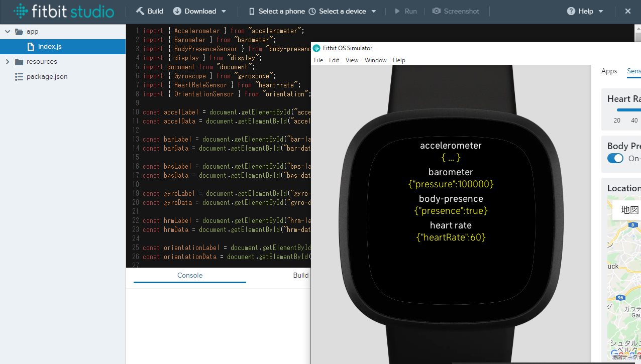Switch to the Console tab

point(190,275)
